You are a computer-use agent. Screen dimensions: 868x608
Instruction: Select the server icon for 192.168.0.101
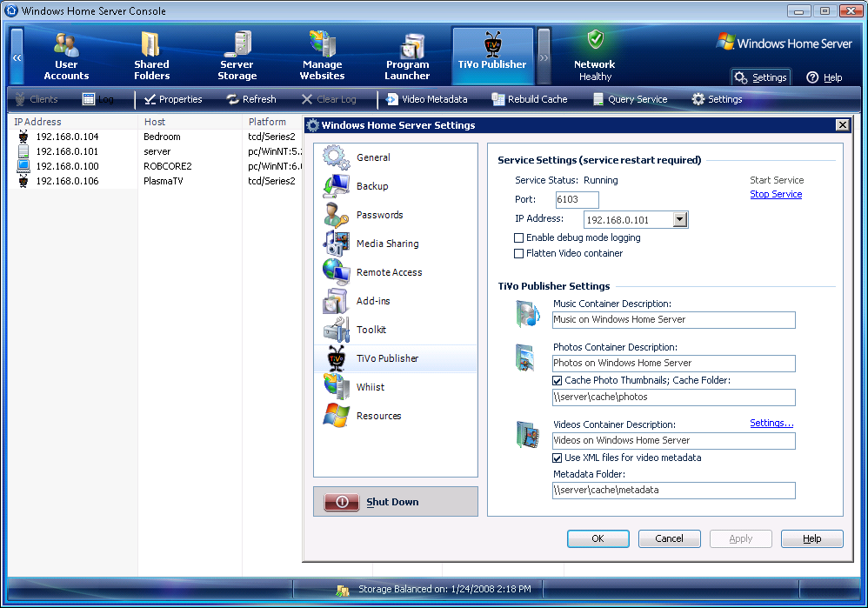click(23, 151)
